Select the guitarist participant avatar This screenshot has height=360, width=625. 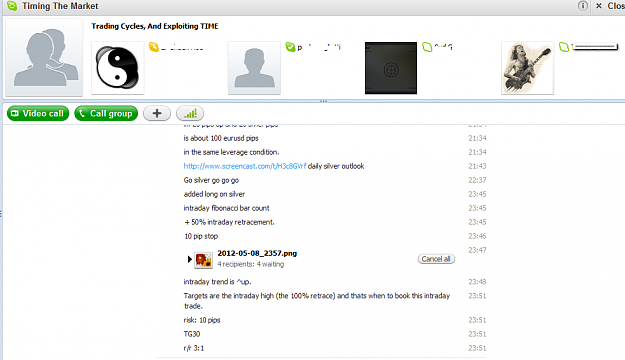(528, 68)
